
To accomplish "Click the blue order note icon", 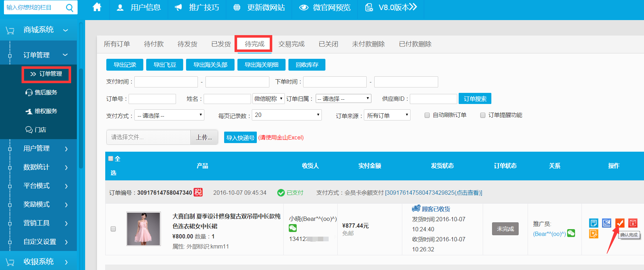I will click(x=593, y=223).
